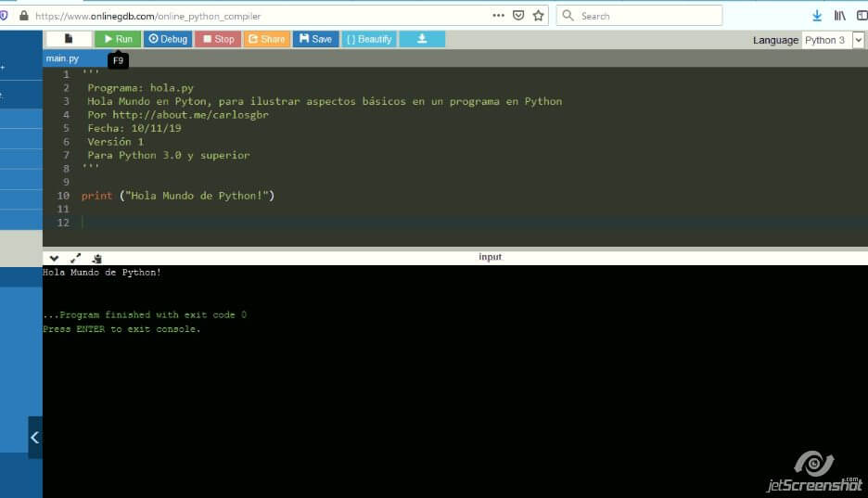Viewport: 868px width, 498px height.
Task: Click 'Para Python 3.0 y superior' line
Action: pos(168,155)
